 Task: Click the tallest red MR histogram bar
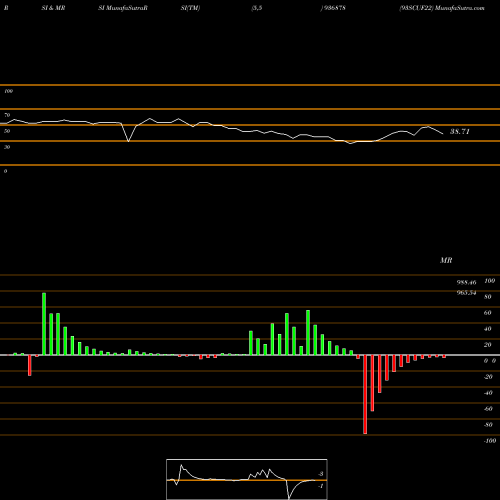(x=365, y=394)
